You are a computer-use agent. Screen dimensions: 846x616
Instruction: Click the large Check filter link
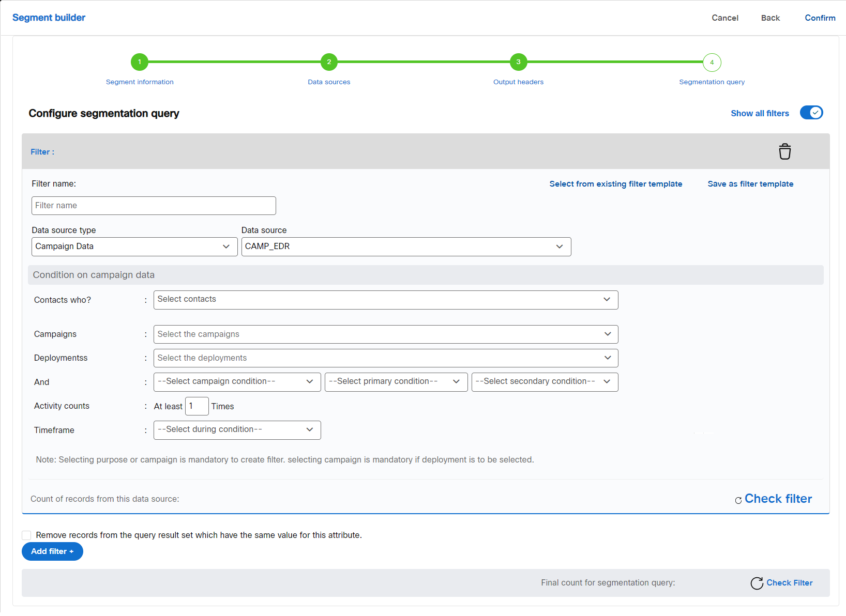[x=778, y=499]
